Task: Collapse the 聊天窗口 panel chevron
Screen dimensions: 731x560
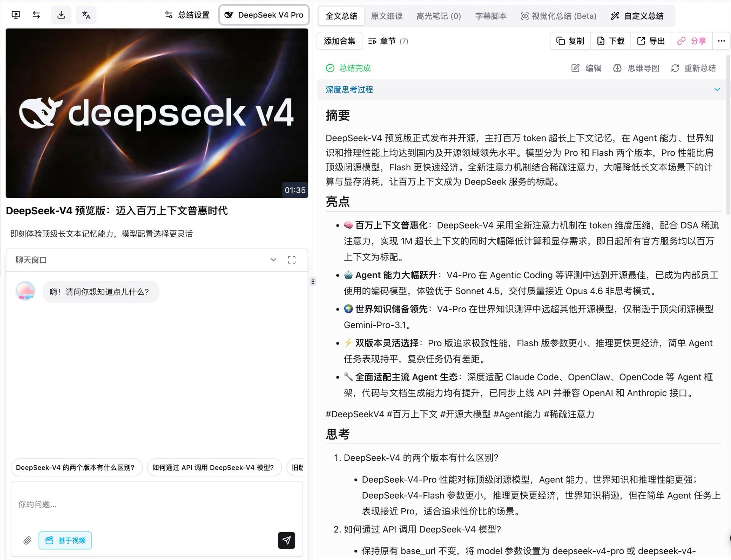Action: (x=273, y=260)
